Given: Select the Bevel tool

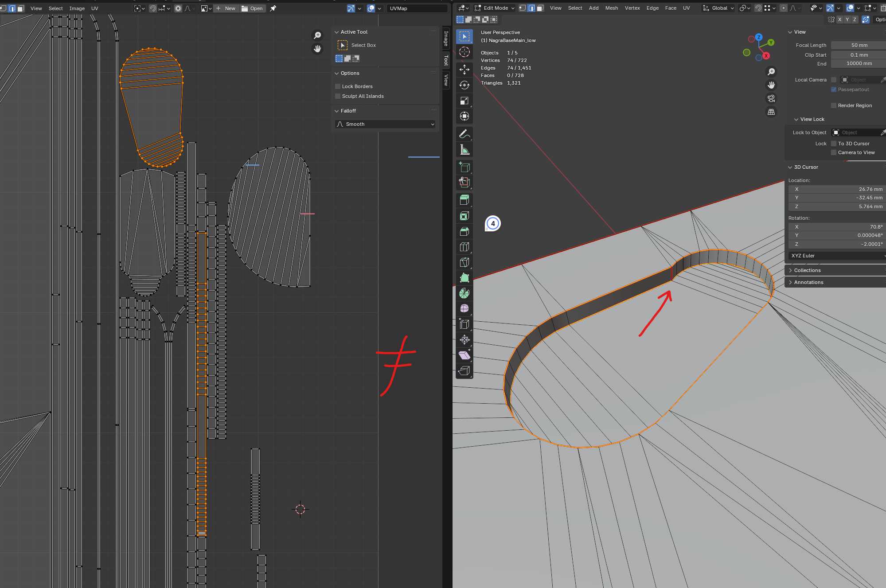Looking at the screenshot, I should (464, 231).
